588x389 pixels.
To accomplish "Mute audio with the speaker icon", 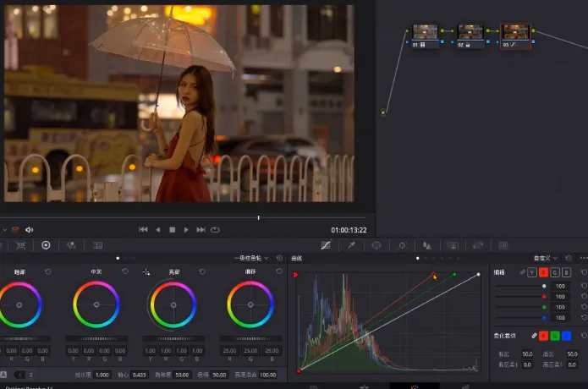I will coord(30,229).
